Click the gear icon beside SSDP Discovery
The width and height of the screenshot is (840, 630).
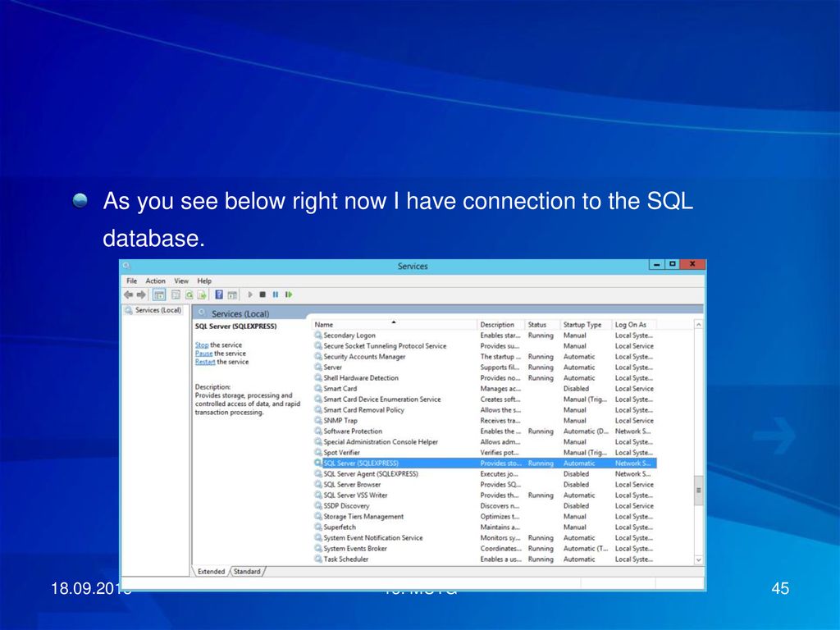(318, 505)
